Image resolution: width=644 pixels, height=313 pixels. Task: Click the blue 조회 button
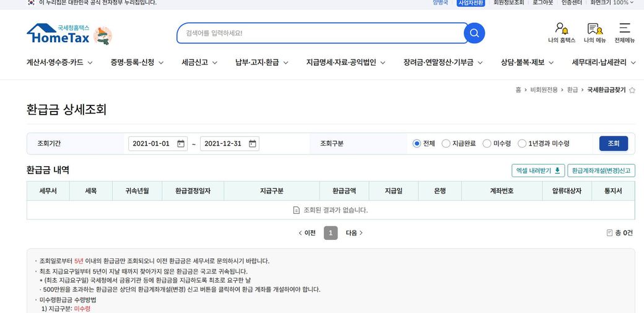(x=613, y=144)
